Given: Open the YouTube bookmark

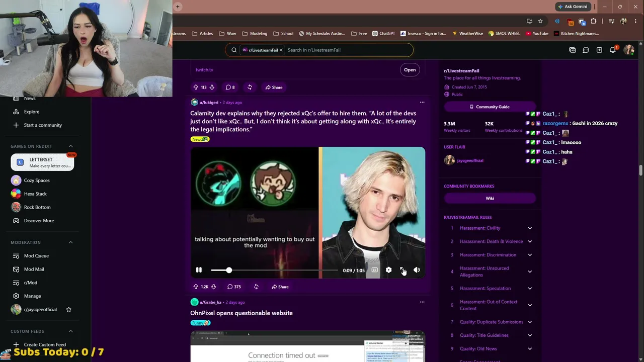Looking at the screenshot, I should (x=537, y=34).
